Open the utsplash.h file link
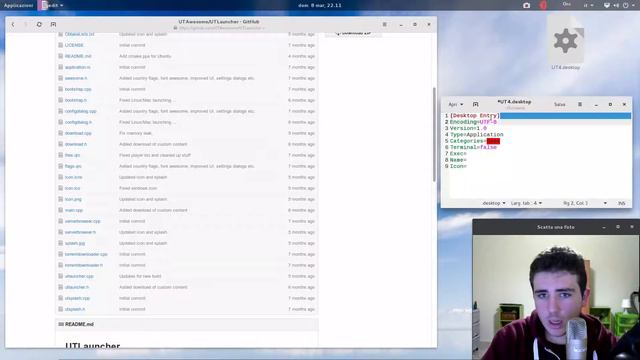This screenshot has height=360, width=640. 75,310
